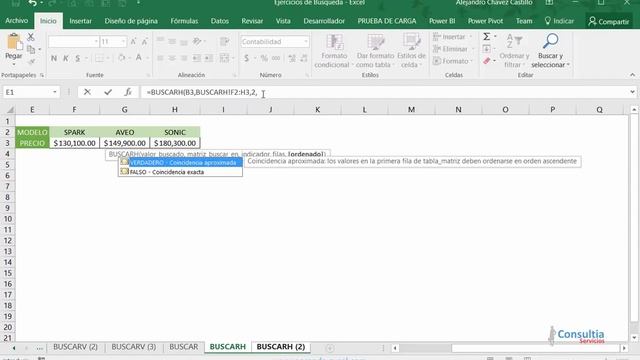The height and width of the screenshot is (360, 640).
Task: Open Buscar y seleccionar menu
Action: click(x=550, y=51)
